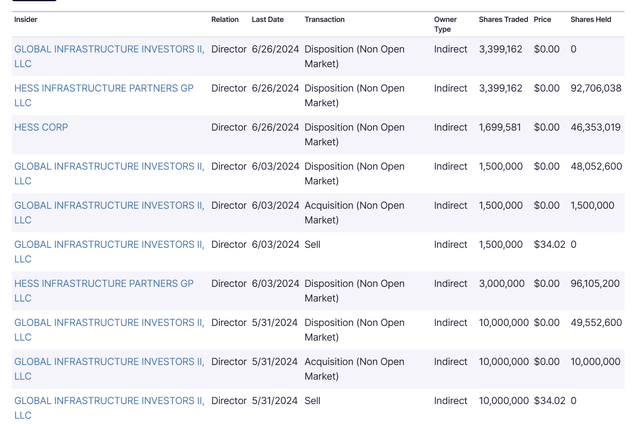Click the Transaction column header
This screenshot has height=424, width=640.
[324, 20]
